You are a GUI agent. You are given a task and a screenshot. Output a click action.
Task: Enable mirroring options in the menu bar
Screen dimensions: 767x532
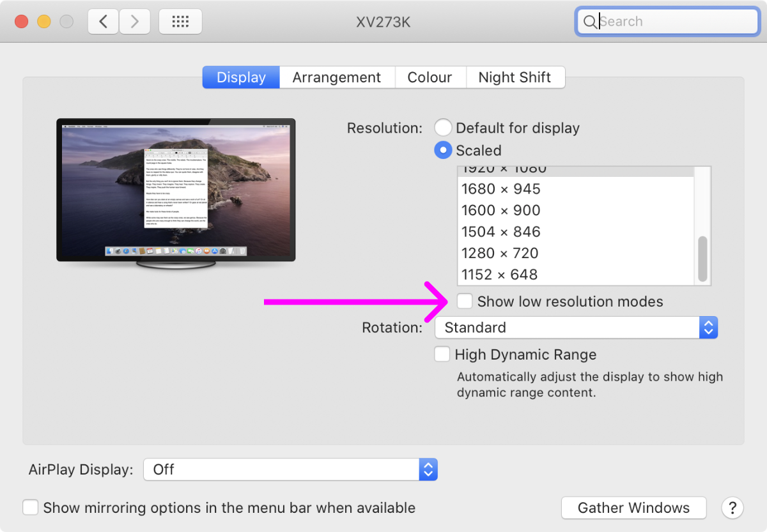point(31,508)
